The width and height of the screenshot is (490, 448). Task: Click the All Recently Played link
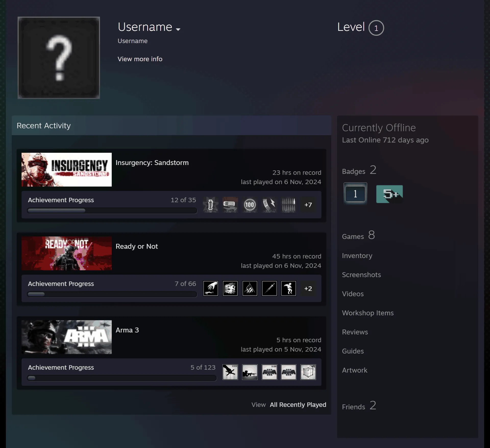298,405
